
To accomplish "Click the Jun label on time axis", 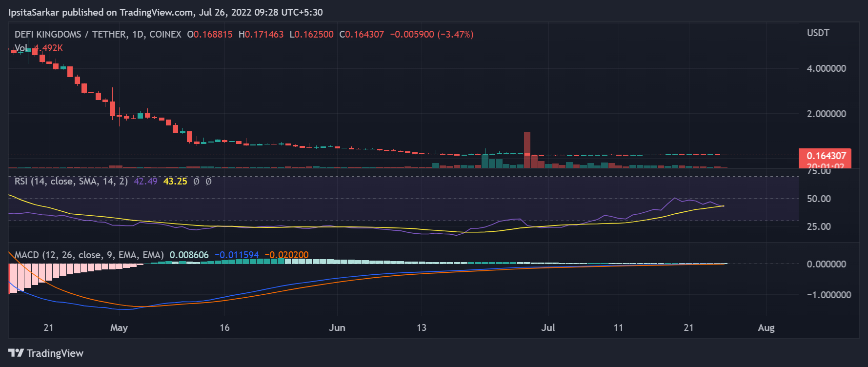I will [337, 327].
